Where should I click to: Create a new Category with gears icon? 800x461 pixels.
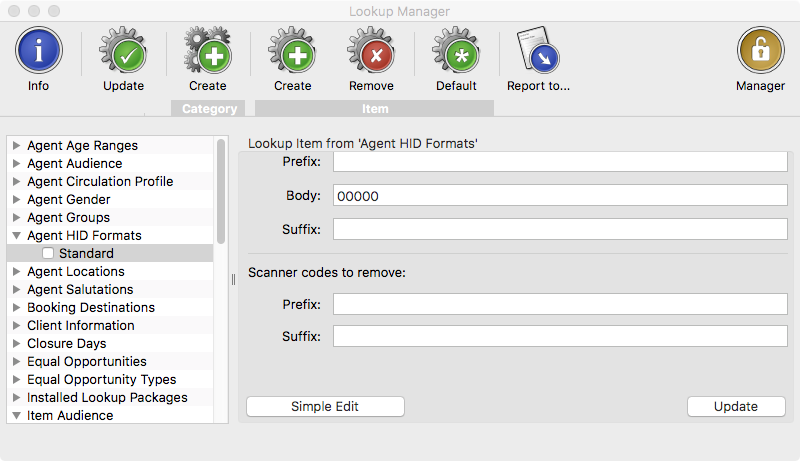[208, 50]
